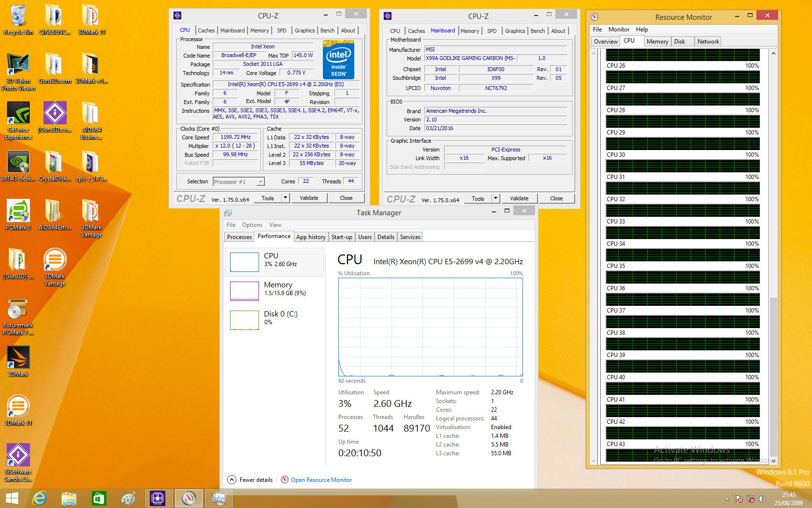
Task: Open Windows Store from taskbar
Action: (x=99, y=498)
